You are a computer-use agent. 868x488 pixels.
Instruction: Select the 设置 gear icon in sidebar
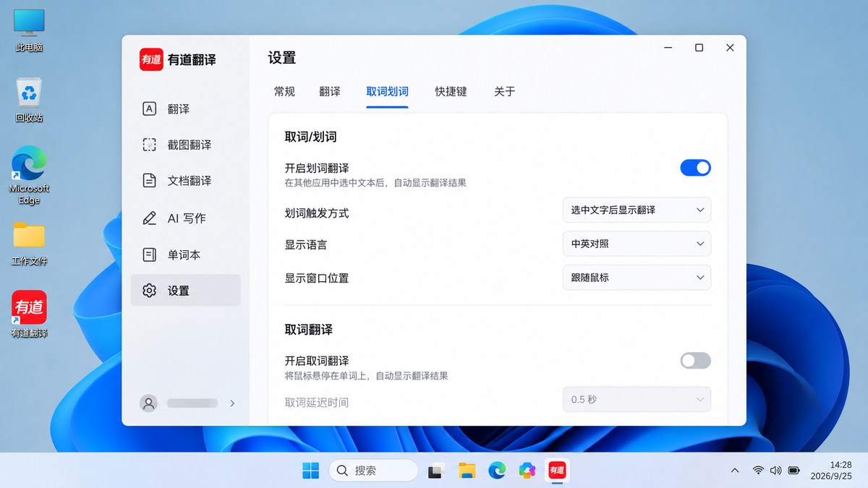149,291
